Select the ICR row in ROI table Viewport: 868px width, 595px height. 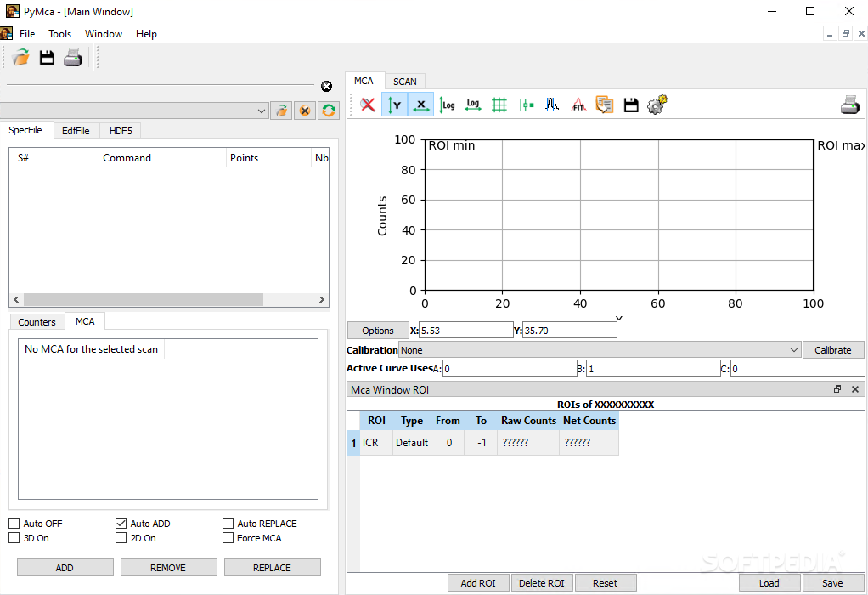(482, 443)
